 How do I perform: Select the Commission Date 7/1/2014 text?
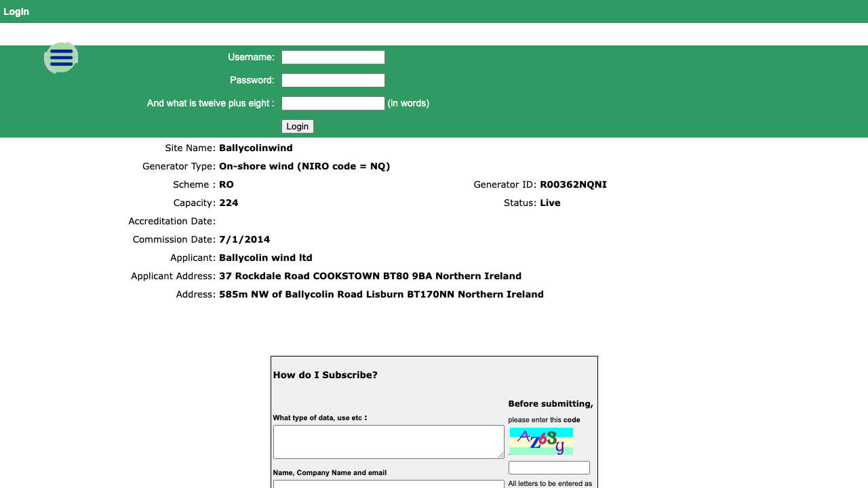(x=244, y=239)
